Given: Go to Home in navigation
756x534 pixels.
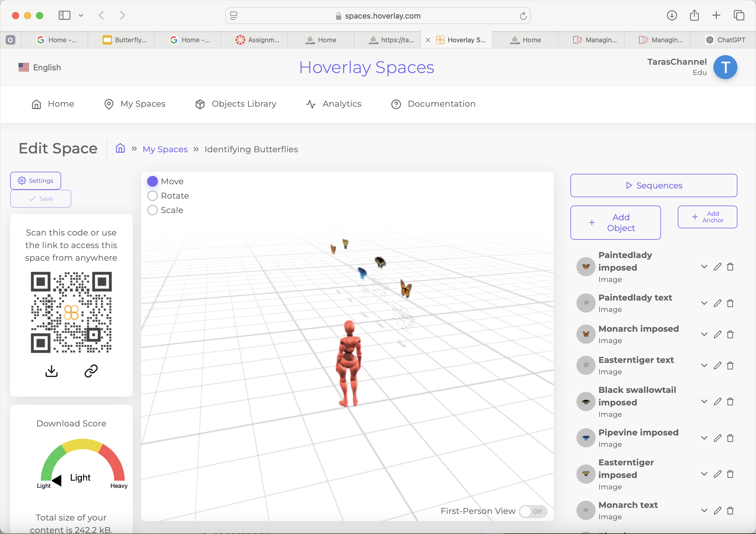Looking at the screenshot, I should (x=53, y=104).
